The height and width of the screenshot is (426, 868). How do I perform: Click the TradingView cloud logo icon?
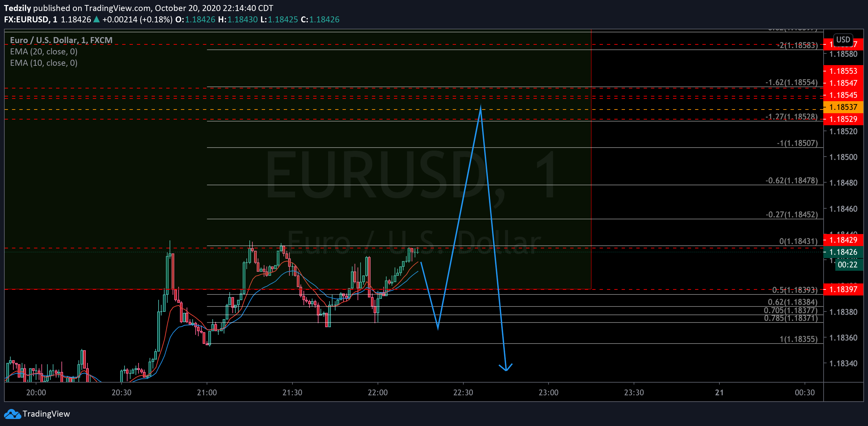12,414
